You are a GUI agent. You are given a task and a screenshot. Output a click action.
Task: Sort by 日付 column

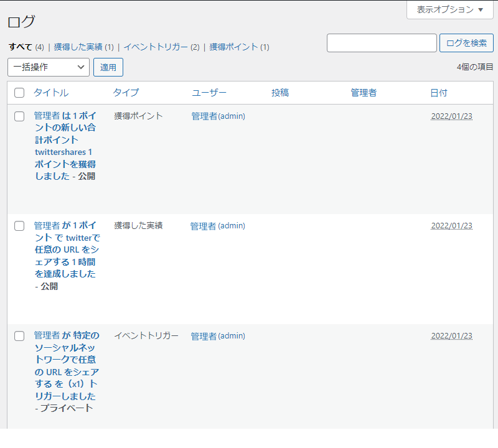pyautogui.click(x=439, y=93)
